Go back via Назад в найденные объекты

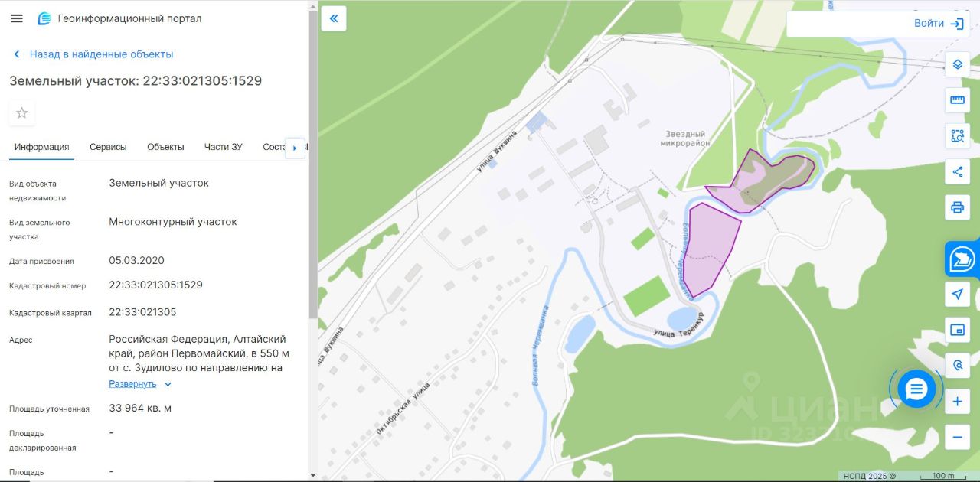[x=93, y=54]
